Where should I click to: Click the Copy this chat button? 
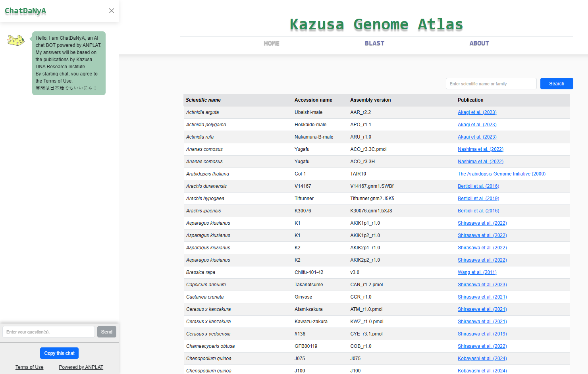click(x=60, y=353)
